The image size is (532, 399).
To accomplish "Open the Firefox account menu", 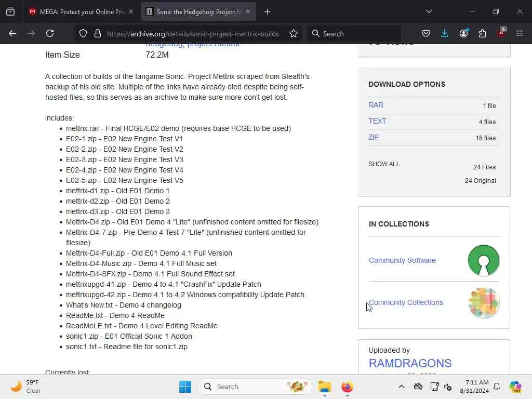I will coord(463,34).
